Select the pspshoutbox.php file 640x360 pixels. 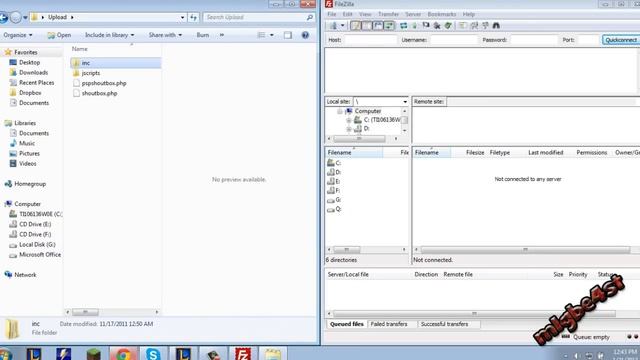104,83
